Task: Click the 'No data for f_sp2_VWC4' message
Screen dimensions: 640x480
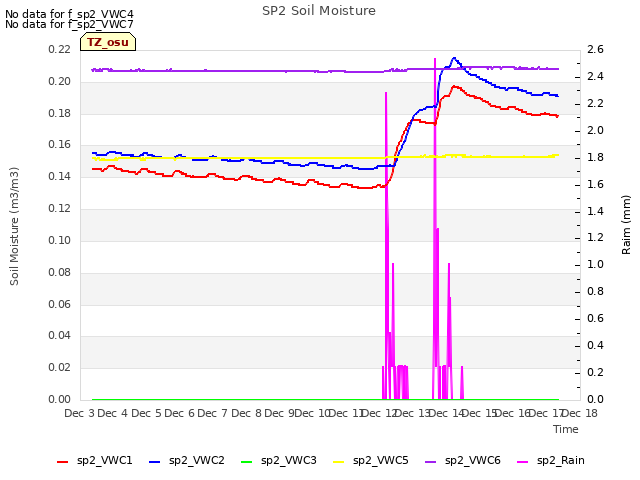Action: coord(69,14)
